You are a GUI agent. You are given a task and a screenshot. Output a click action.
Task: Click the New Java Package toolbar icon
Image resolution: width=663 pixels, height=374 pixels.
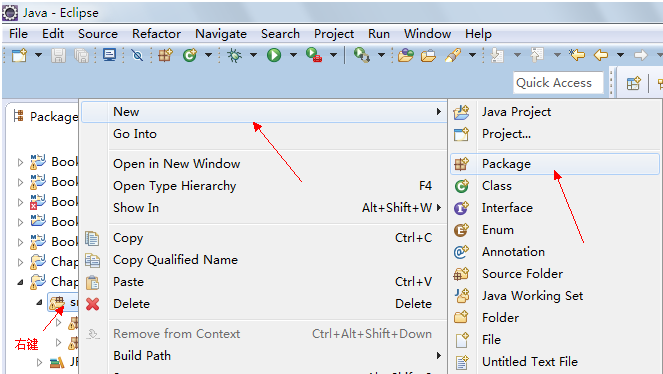tap(165, 55)
